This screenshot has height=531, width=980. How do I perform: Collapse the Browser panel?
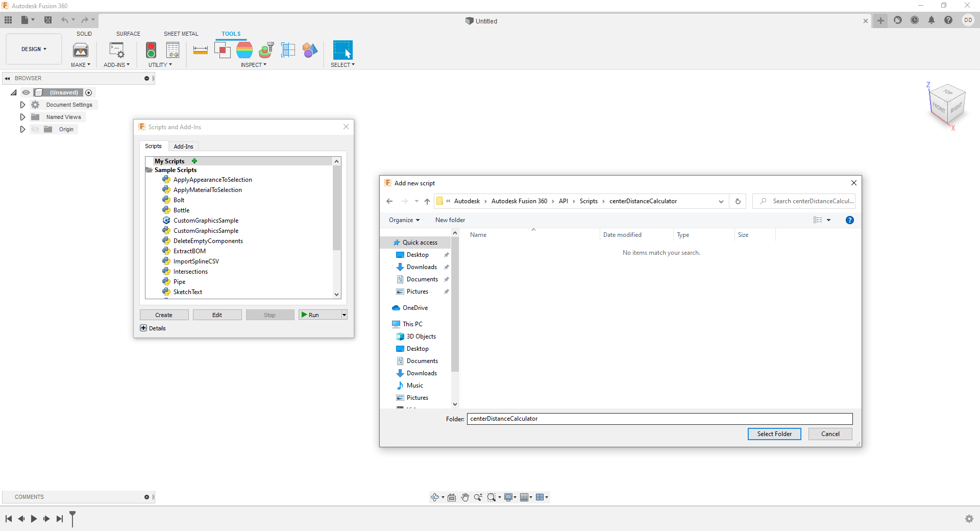[7, 78]
